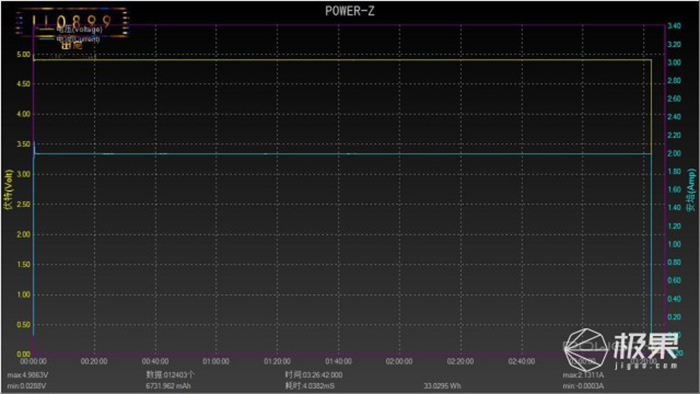Click the min 0.0288V voltage readout
This screenshot has width=700, height=394.
tap(27, 386)
